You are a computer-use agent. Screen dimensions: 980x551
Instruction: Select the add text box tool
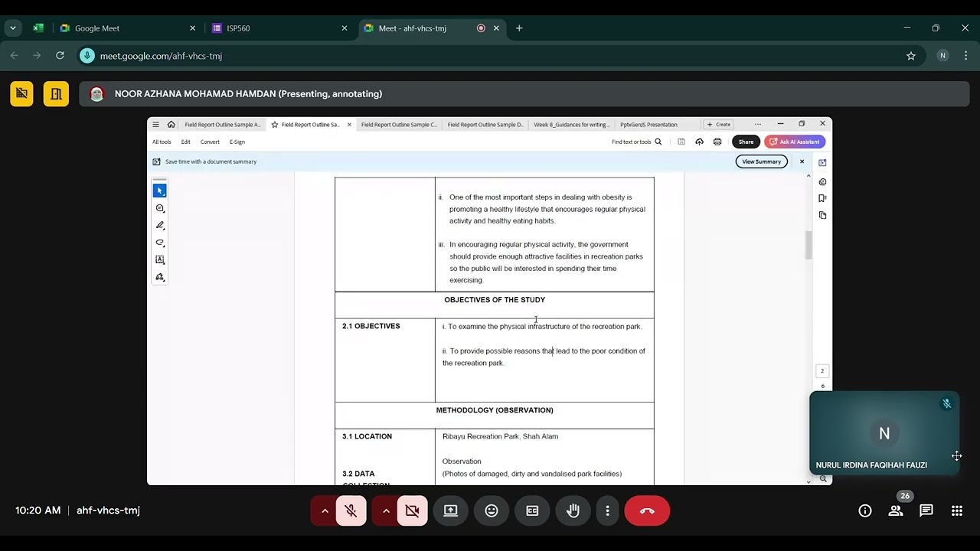tap(160, 259)
